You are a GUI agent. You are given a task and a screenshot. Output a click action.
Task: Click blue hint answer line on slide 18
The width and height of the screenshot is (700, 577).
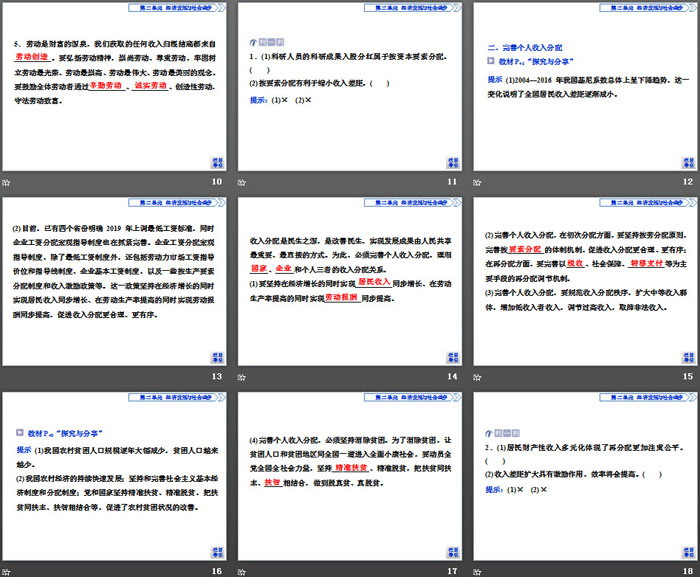(x=516, y=489)
